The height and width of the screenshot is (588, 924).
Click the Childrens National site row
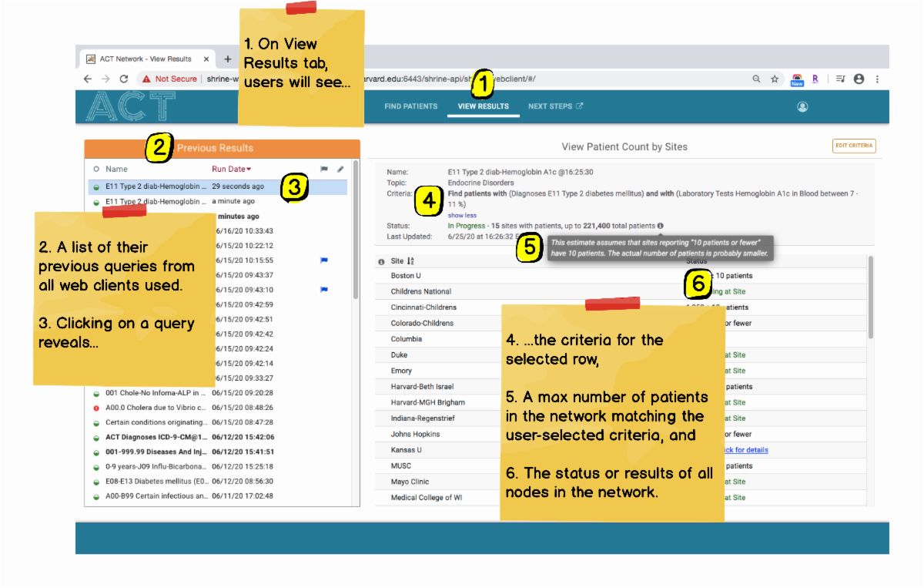tap(622, 291)
